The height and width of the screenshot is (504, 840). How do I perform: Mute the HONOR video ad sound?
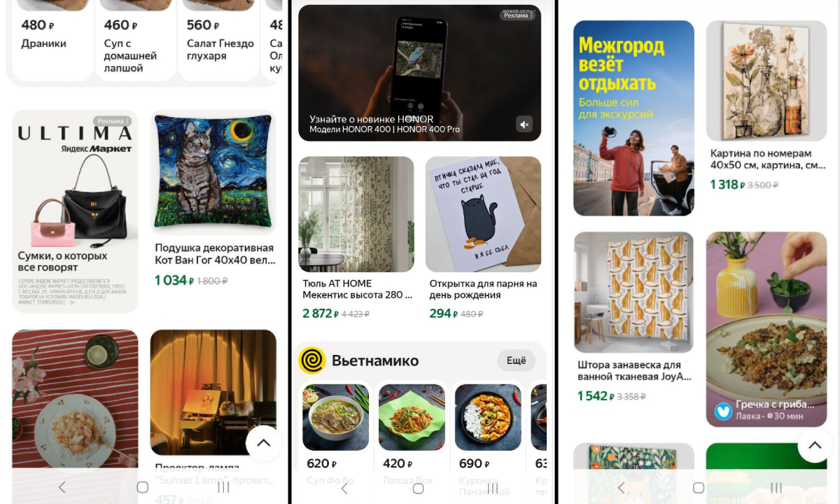[524, 125]
